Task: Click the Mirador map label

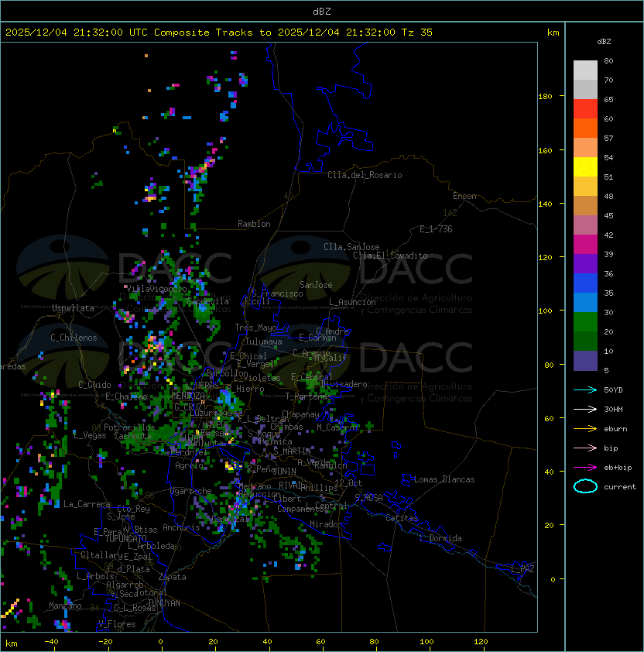Action: (326, 525)
